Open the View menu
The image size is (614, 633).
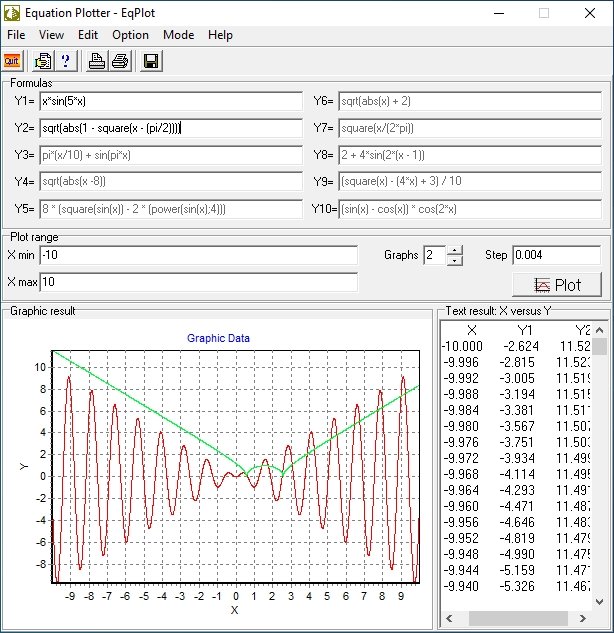51,35
